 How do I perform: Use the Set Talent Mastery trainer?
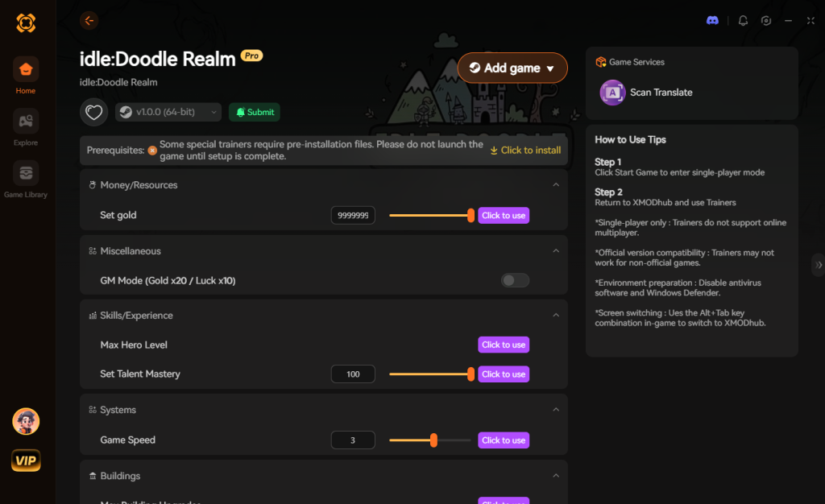[x=503, y=374]
